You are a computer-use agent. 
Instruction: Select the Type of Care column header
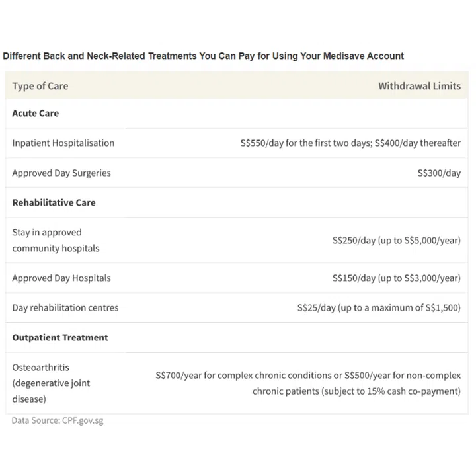point(40,86)
